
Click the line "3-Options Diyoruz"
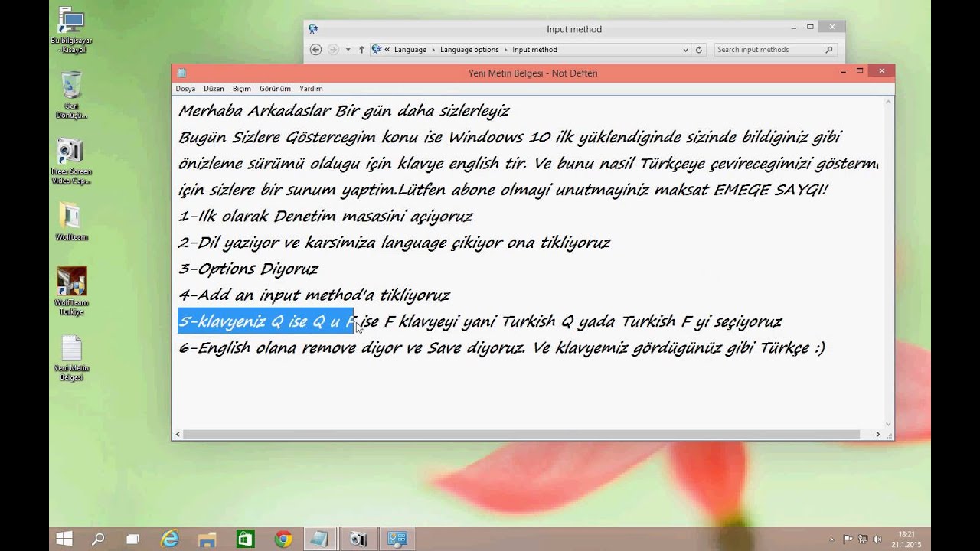click(248, 269)
